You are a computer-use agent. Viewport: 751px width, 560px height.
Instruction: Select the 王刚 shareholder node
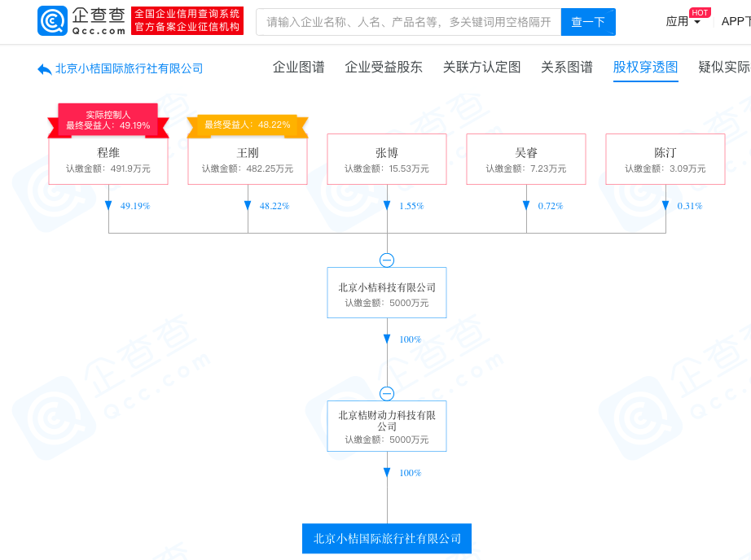pos(248,159)
